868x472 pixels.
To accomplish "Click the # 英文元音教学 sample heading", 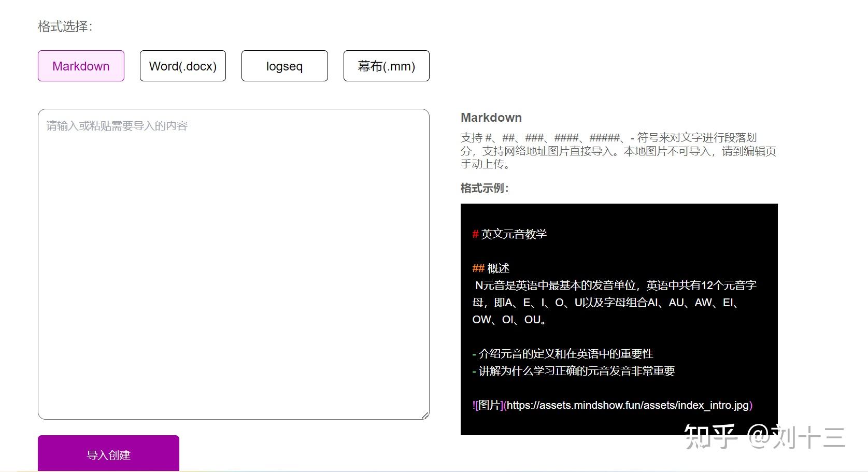I will (x=510, y=234).
